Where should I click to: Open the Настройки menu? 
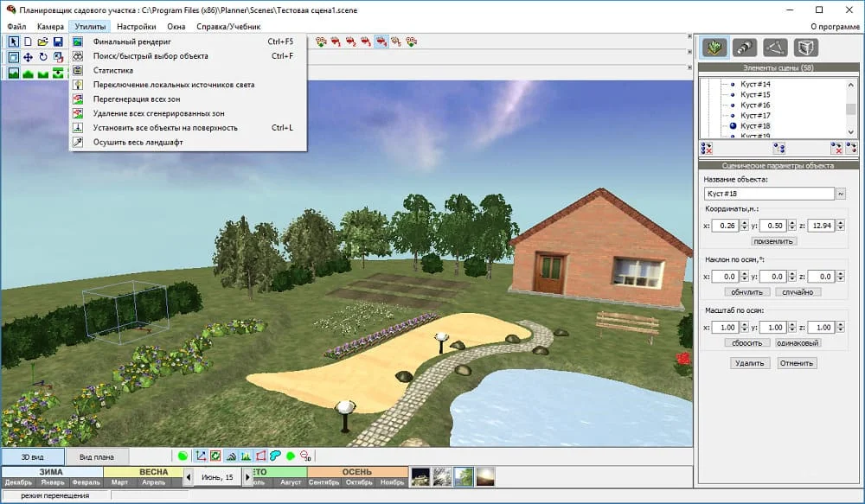[136, 27]
